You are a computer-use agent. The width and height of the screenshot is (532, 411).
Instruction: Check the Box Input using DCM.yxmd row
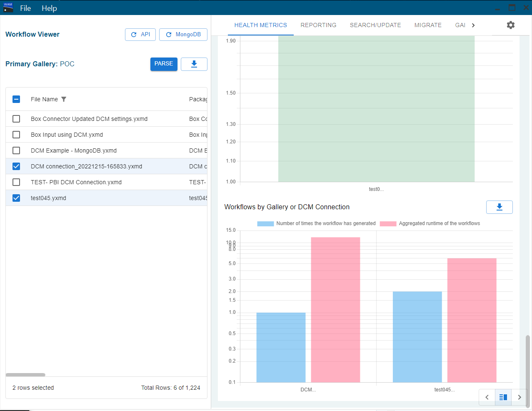(16, 135)
